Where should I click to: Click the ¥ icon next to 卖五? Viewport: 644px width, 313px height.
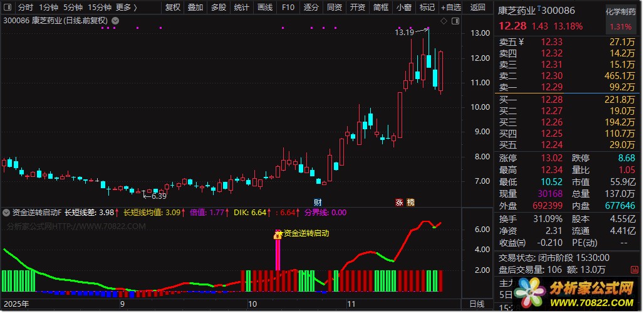tap(522, 41)
